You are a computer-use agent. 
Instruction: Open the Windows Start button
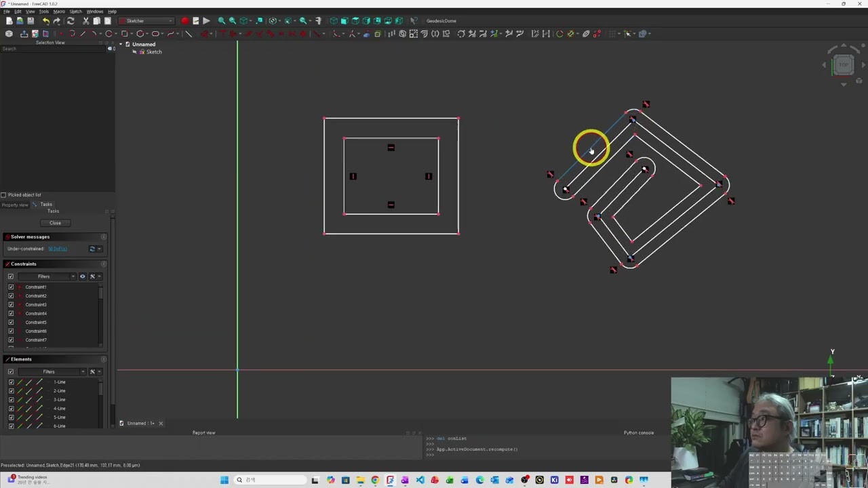tap(224, 480)
